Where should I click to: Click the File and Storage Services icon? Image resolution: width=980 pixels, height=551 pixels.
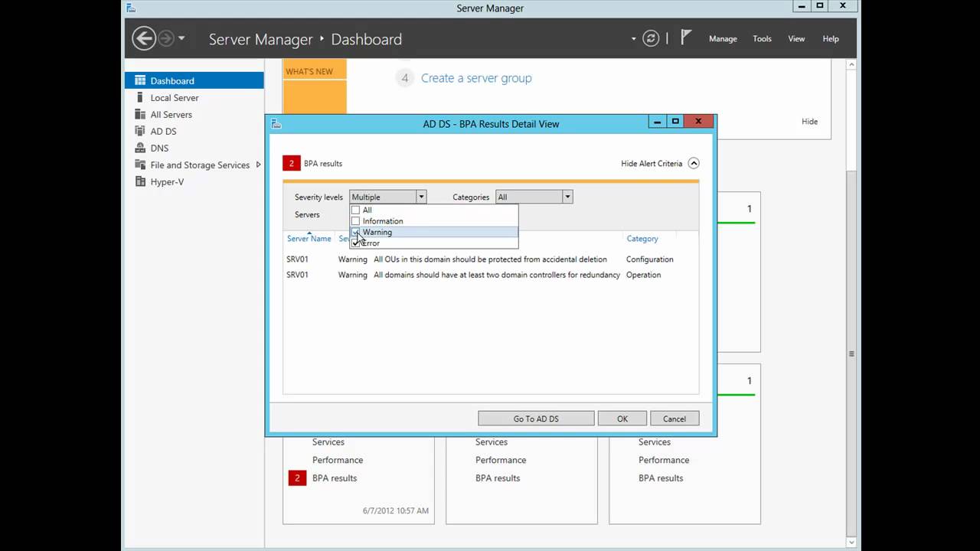[x=140, y=165]
